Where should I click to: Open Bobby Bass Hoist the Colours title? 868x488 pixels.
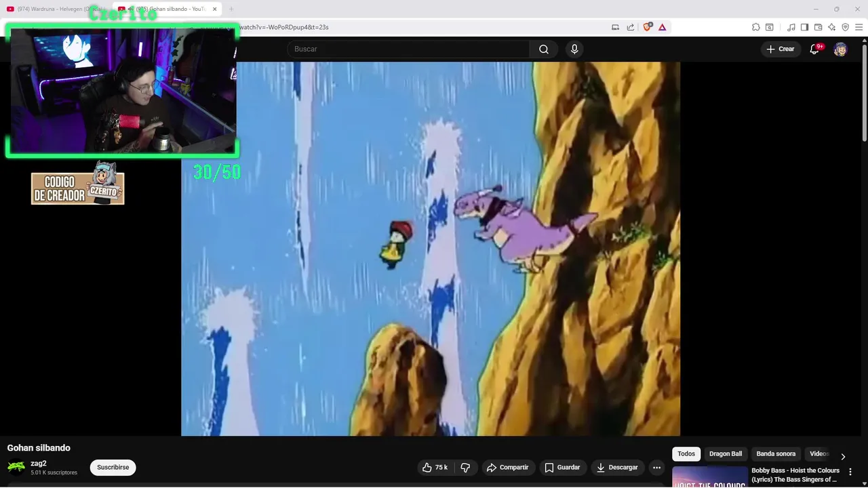[795, 475]
